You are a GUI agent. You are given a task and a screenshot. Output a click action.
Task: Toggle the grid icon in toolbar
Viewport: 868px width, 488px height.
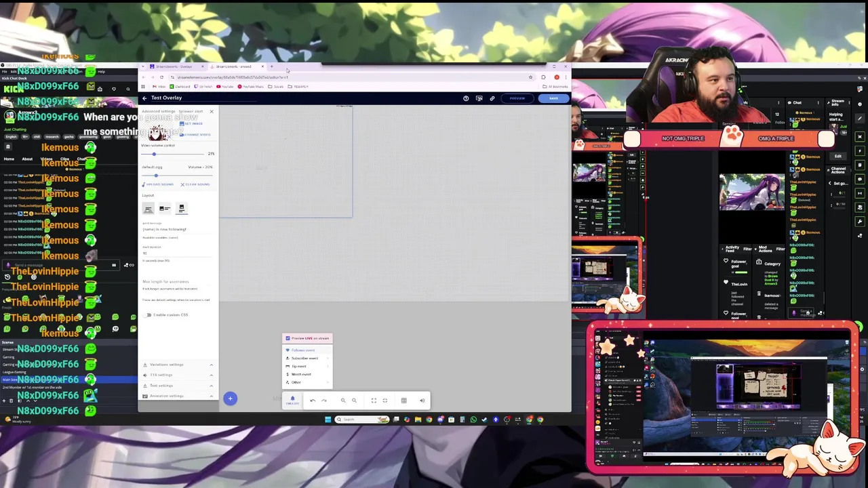tap(404, 401)
